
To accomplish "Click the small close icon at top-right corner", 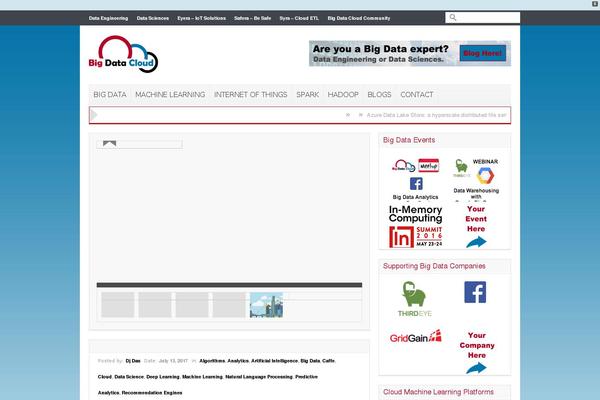I will click(595, 4).
